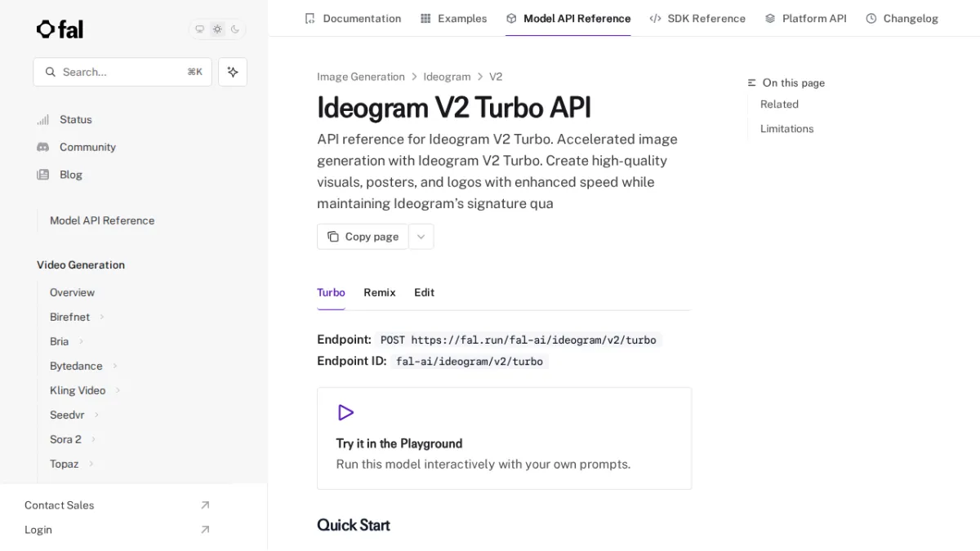Open the Status link
Viewport: 980px width, 551px height.
(x=76, y=120)
